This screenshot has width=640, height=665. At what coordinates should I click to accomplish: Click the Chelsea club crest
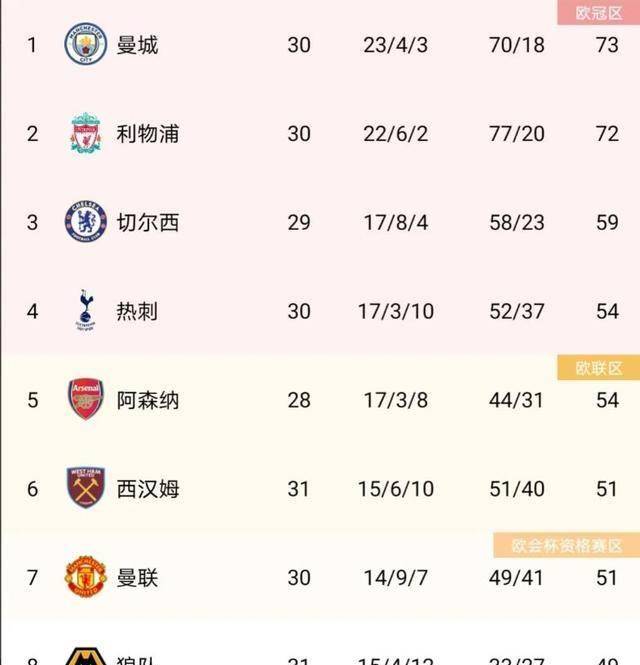point(86,222)
